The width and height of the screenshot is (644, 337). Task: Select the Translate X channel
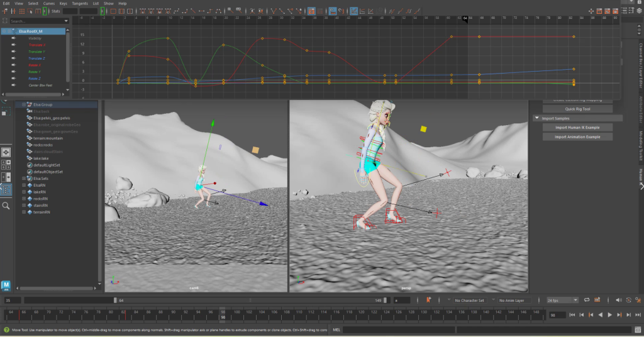(37, 45)
